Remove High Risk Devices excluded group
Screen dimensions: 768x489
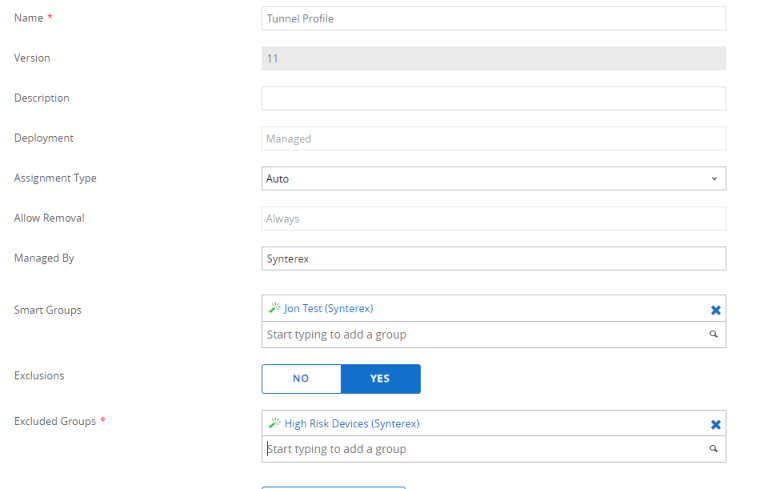point(715,424)
